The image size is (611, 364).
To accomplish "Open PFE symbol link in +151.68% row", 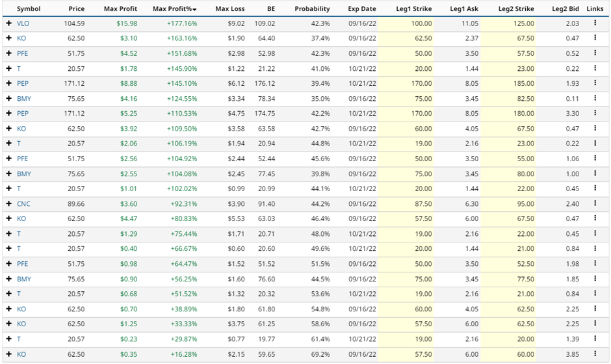I will (x=22, y=53).
